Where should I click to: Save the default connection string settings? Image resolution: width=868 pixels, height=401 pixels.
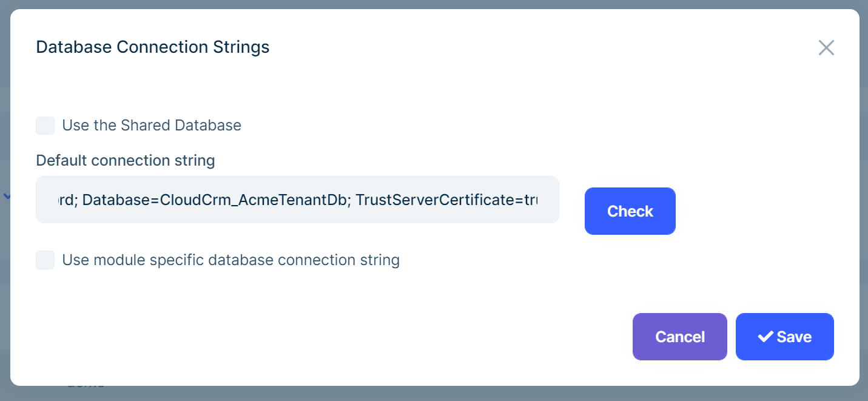(784, 336)
